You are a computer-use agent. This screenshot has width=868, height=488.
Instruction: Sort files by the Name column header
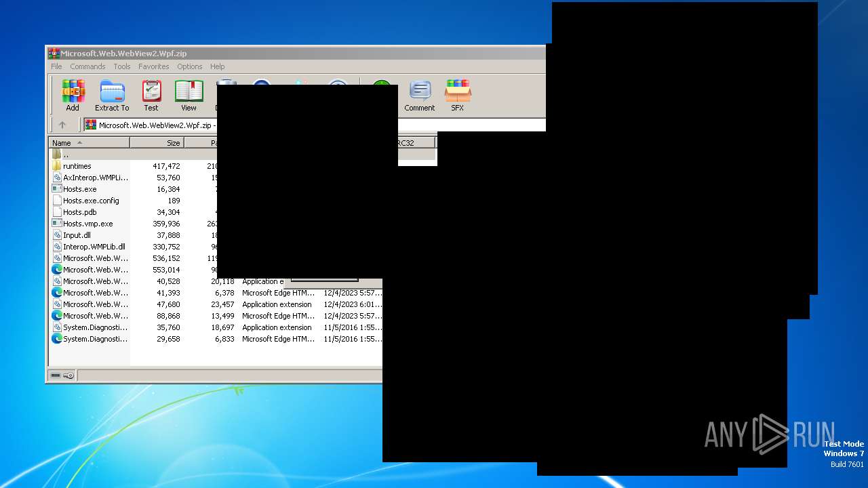coord(89,143)
